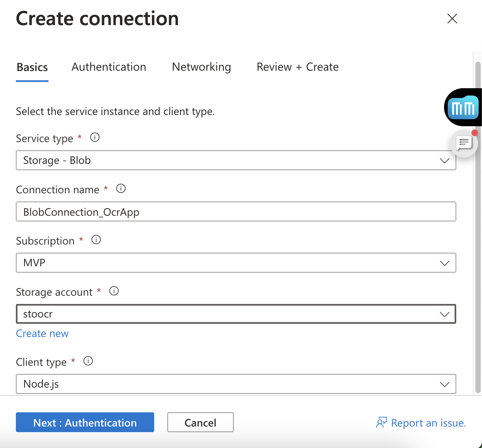Click the Connection name input field
The image size is (482, 448).
[x=236, y=211]
